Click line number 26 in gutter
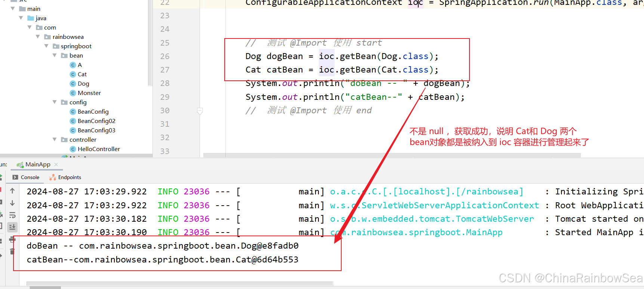The image size is (644, 289). [165, 56]
